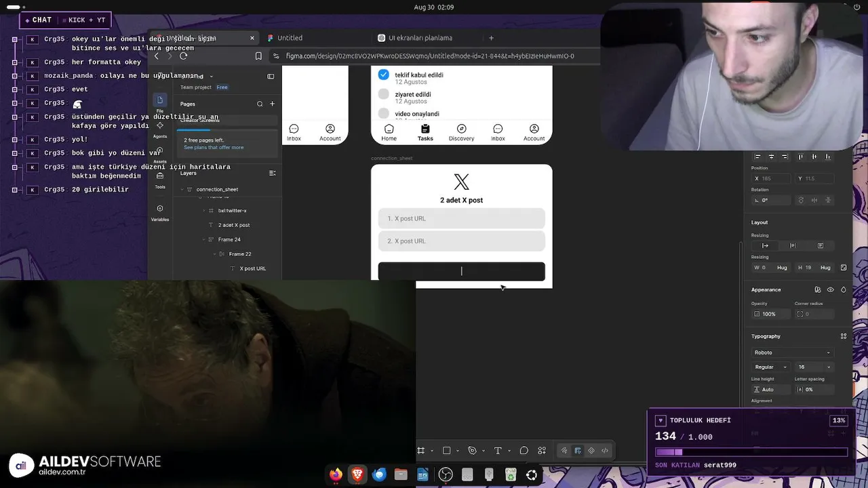The width and height of the screenshot is (868, 488).
Task: Align horizontal centers icon in design panel
Action: [x=772, y=157]
